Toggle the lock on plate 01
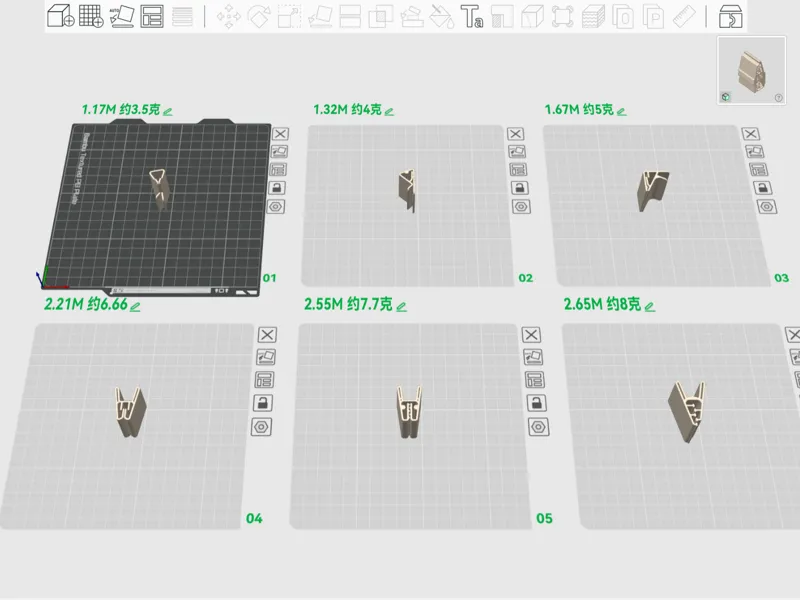Image resolution: width=800 pixels, height=600 pixels. click(x=277, y=188)
